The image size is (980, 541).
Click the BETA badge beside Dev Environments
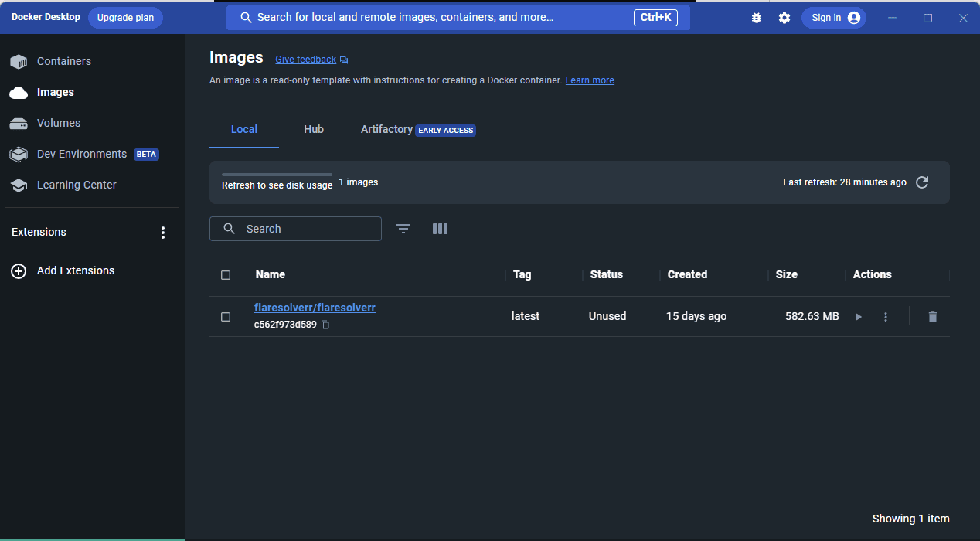pos(146,155)
